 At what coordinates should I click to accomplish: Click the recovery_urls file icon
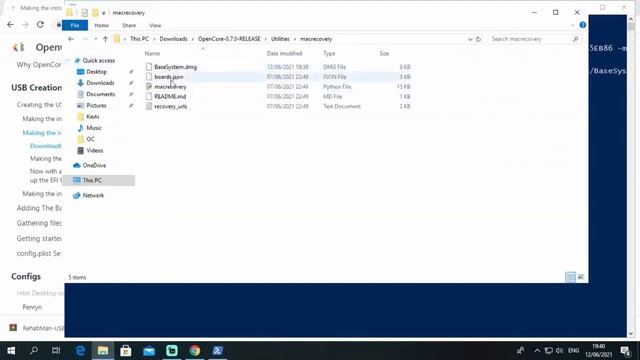click(x=149, y=106)
